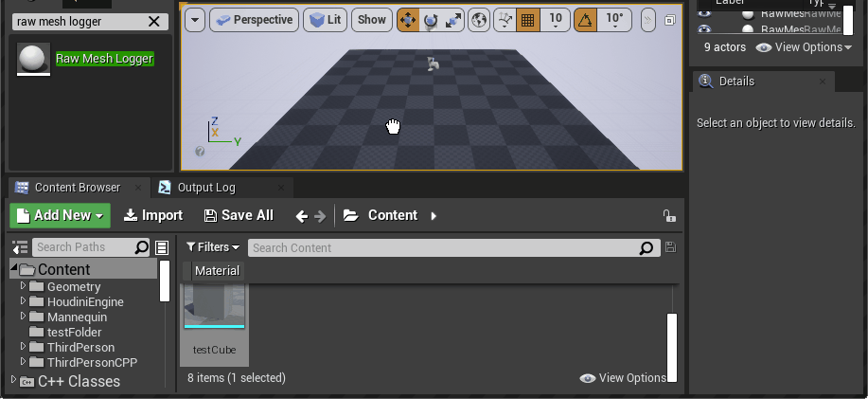Close the Details tab

(823, 82)
